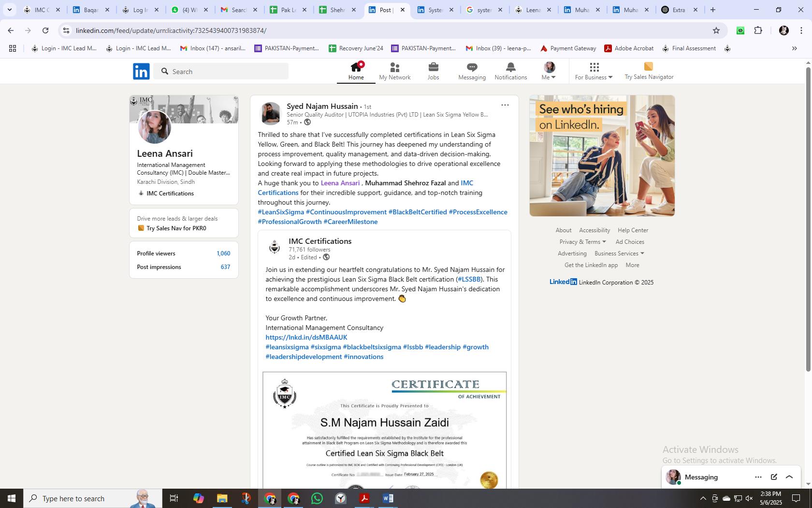Open the post options three-dot menu
Image resolution: width=812 pixels, height=508 pixels.
[x=505, y=105]
